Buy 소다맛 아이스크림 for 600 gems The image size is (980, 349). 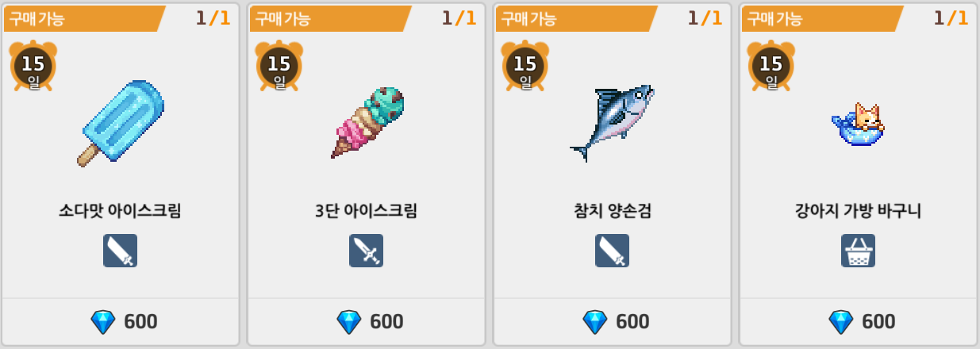click(x=121, y=321)
